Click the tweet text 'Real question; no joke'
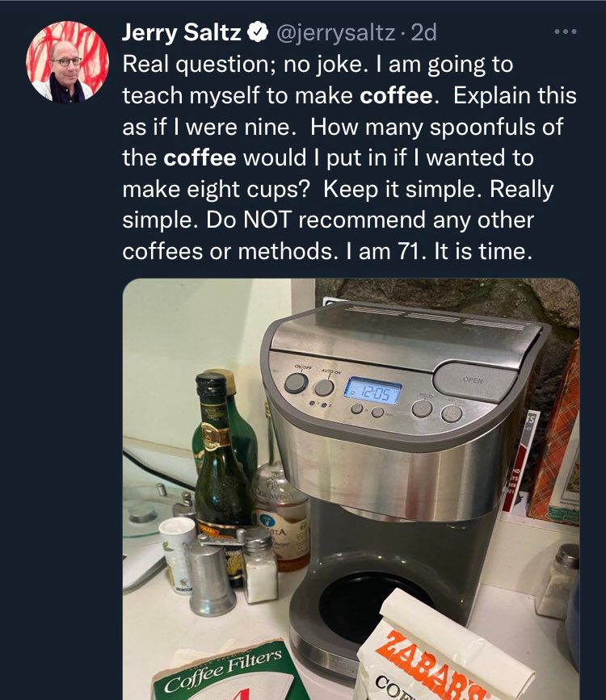 click(x=242, y=65)
